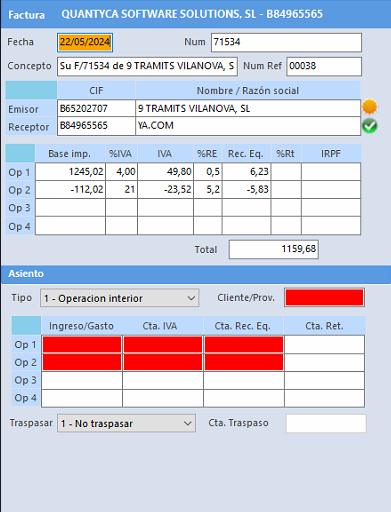Click the Cta. Ret. column header
The width and height of the screenshot is (391, 512).
pyautogui.click(x=324, y=326)
